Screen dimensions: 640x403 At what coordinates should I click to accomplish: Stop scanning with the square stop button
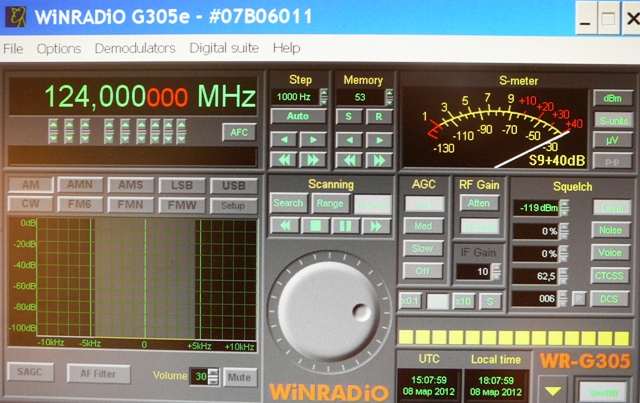[315, 225]
